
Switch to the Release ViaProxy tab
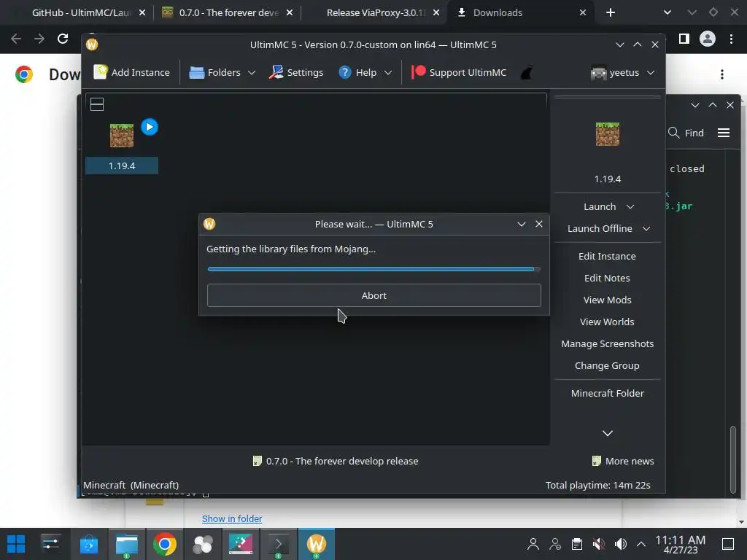(x=376, y=13)
